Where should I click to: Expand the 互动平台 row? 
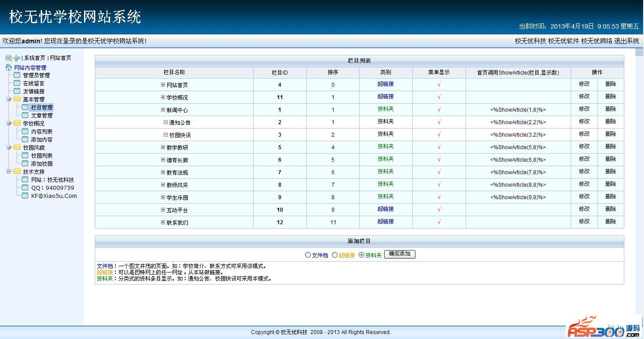tap(163, 209)
